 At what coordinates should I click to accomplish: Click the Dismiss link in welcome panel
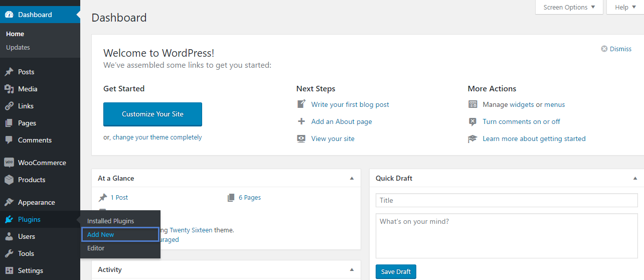620,49
